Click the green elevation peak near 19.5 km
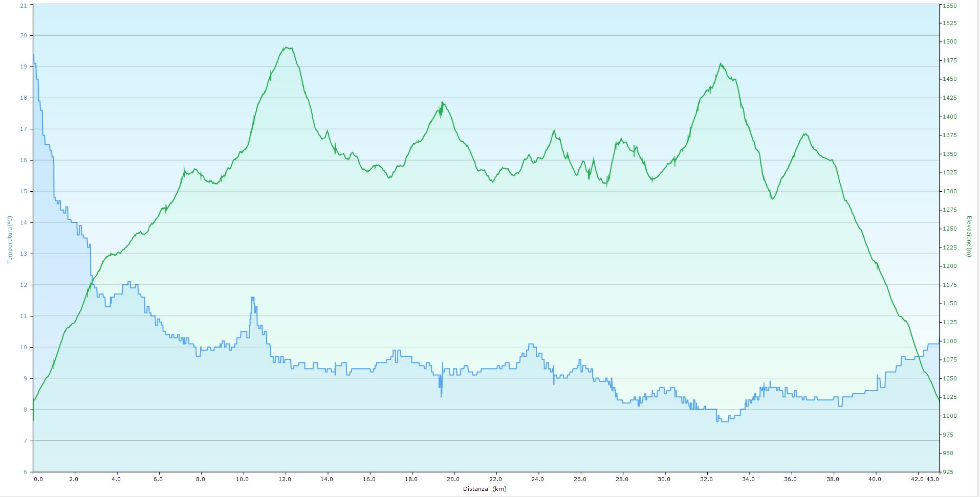Viewport: 980px width, 497px height. [442, 103]
